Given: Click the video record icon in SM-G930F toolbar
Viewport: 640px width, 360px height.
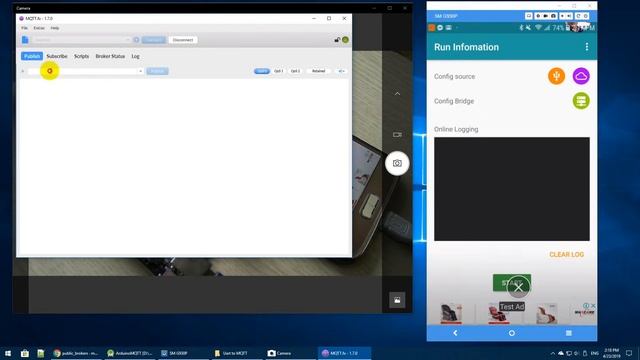Looking at the screenshot, I should 545,16.
